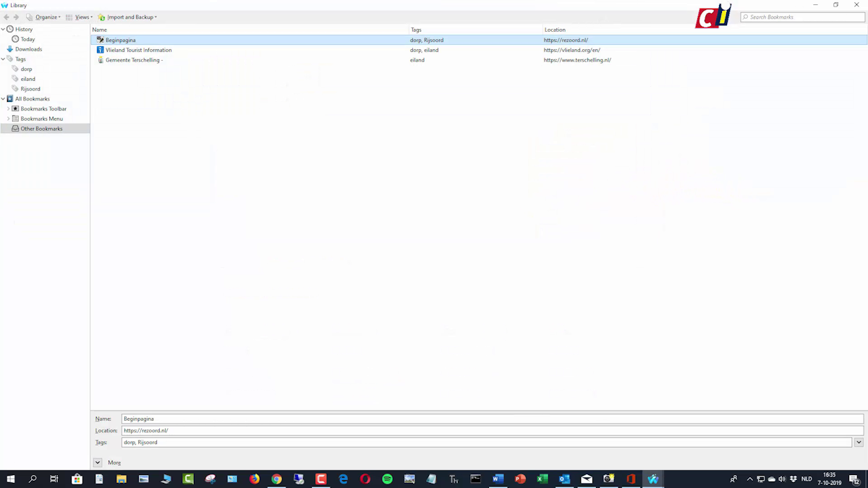Select the Bookmarks Menu folder

click(x=41, y=119)
